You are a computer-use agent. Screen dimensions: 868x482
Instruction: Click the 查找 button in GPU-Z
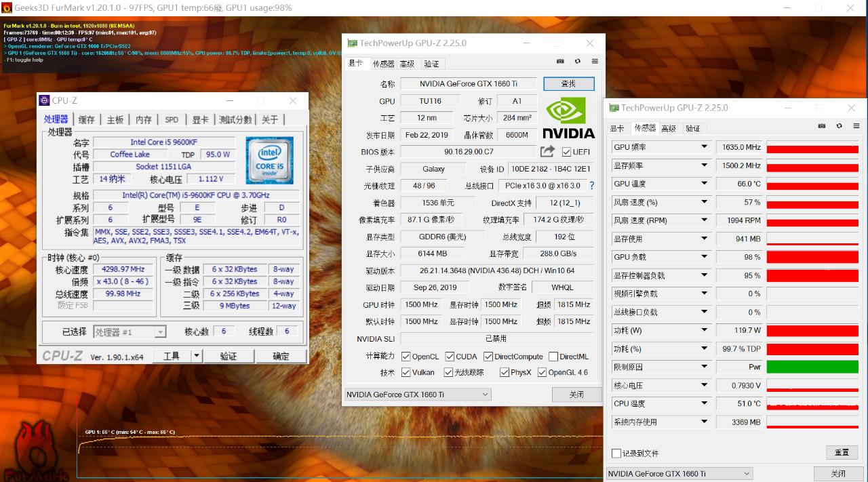click(569, 83)
